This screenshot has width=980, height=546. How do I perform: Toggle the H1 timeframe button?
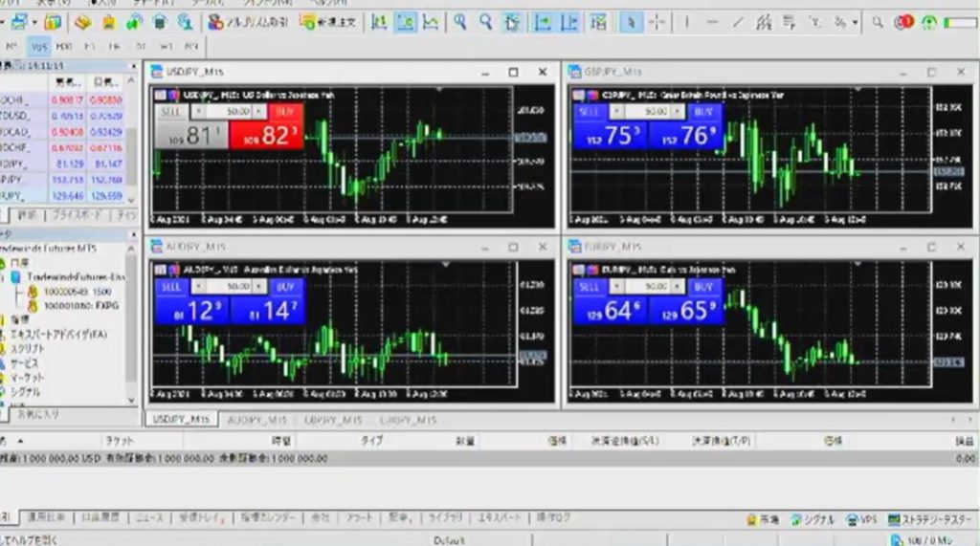pos(89,46)
